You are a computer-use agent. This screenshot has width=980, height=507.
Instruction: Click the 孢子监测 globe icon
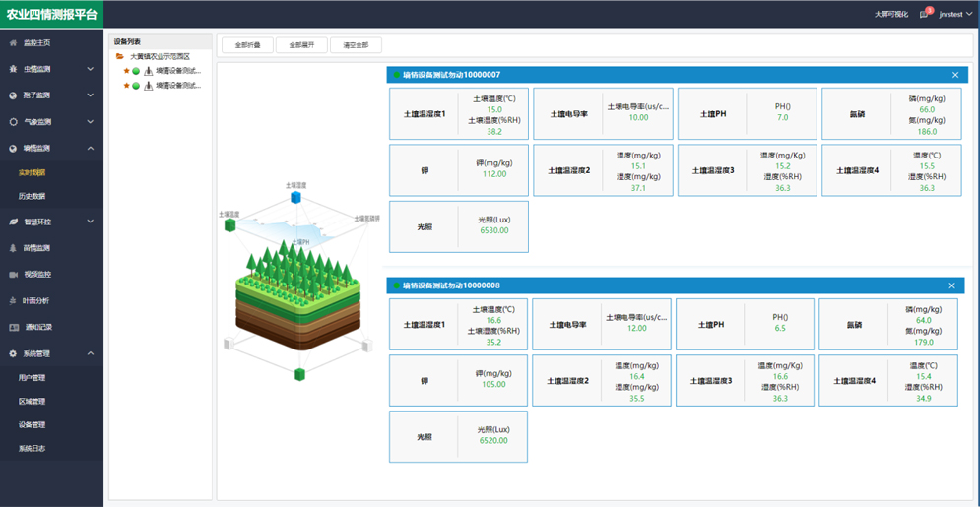point(13,95)
